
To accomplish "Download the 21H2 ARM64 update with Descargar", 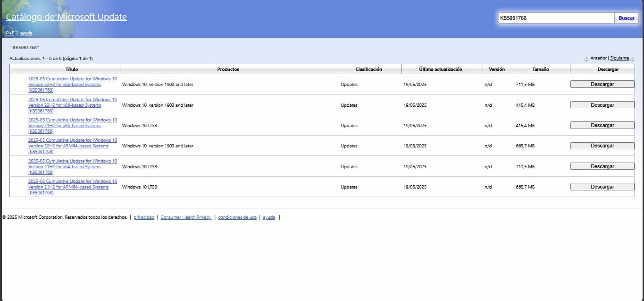I will point(602,187).
